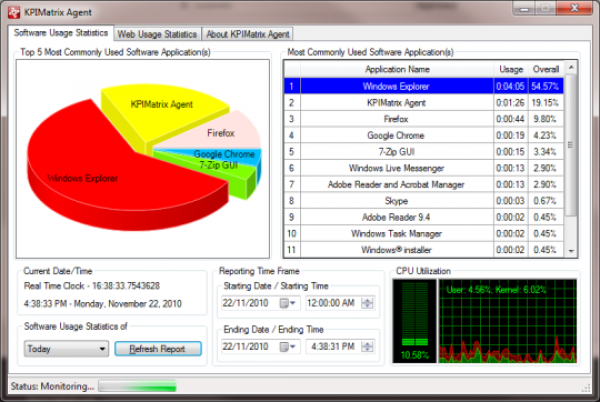Select the Windows installer row
600x402 pixels.
[424, 250]
